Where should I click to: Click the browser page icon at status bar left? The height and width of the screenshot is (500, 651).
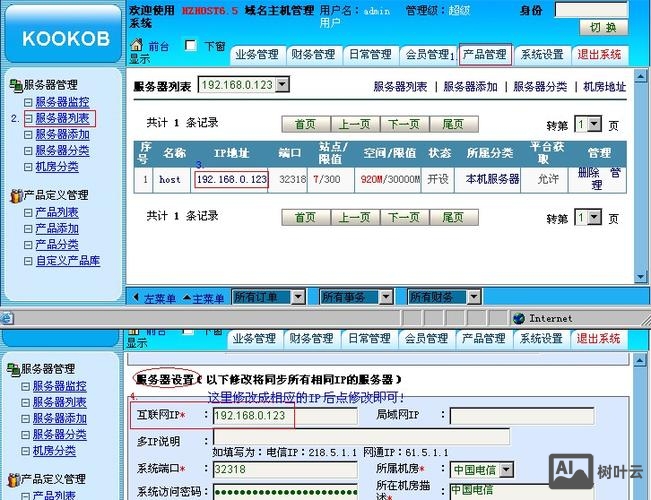point(7,319)
